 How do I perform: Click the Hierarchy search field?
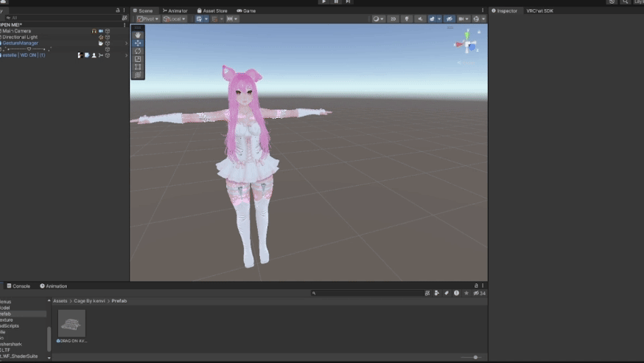63,18
